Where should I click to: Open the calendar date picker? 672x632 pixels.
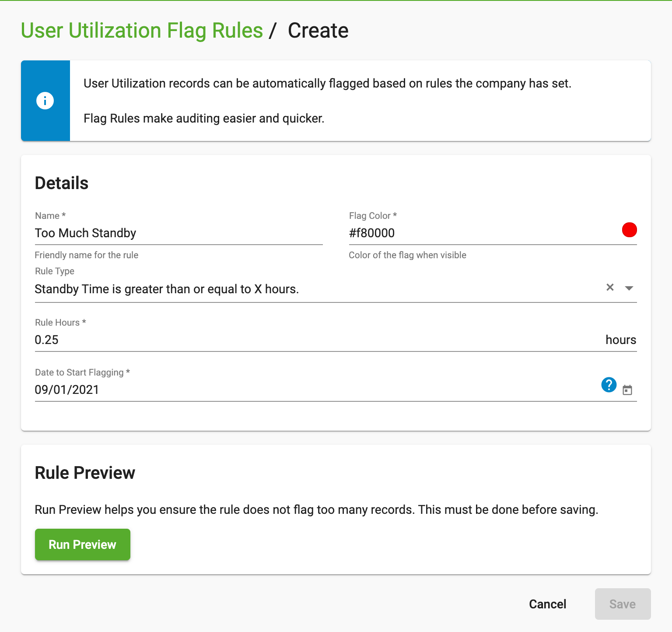point(628,390)
